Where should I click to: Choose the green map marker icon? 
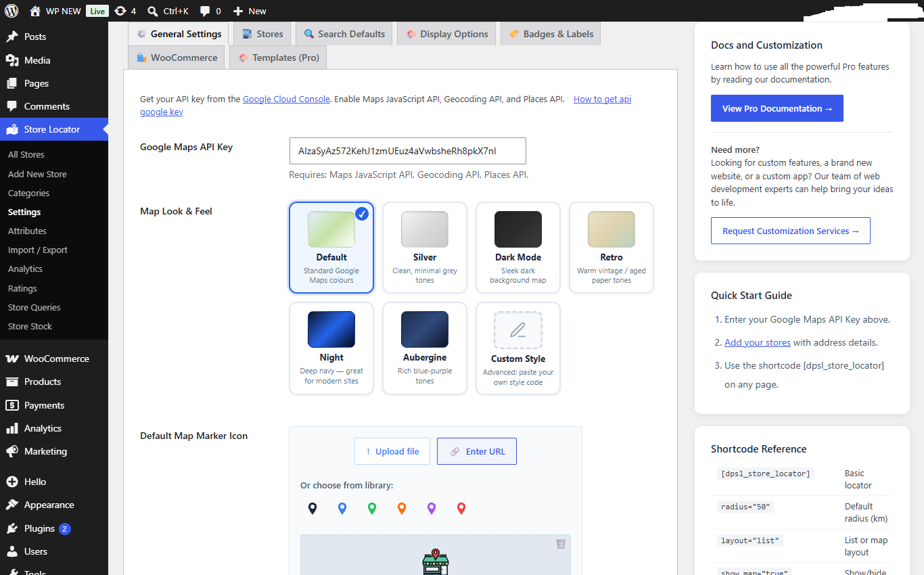point(372,508)
